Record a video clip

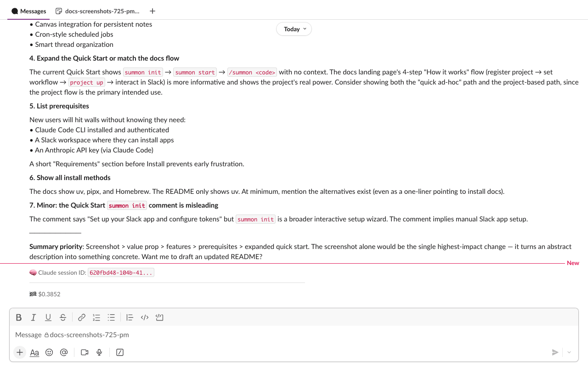pyautogui.click(x=84, y=352)
